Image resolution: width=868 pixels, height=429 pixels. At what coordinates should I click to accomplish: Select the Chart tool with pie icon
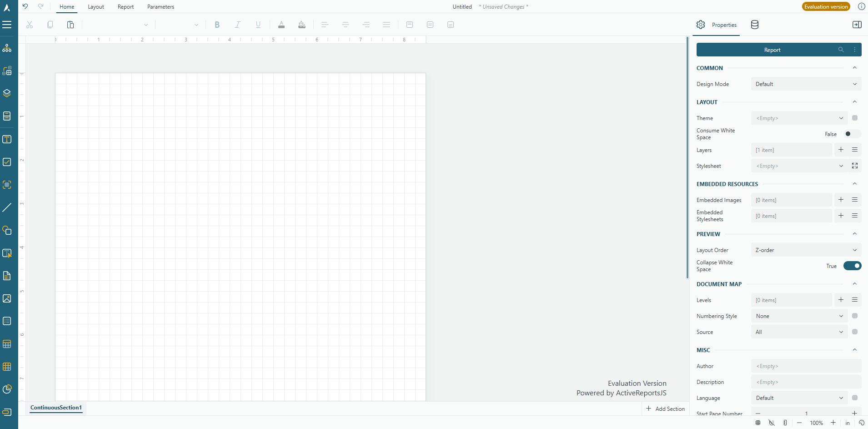click(x=7, y=390)
